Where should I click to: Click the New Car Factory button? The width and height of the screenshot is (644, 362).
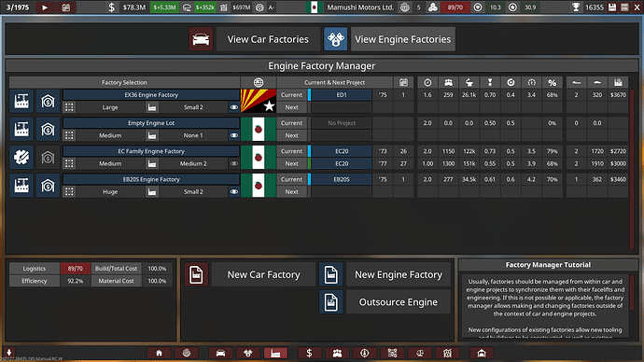coord(263,274)
